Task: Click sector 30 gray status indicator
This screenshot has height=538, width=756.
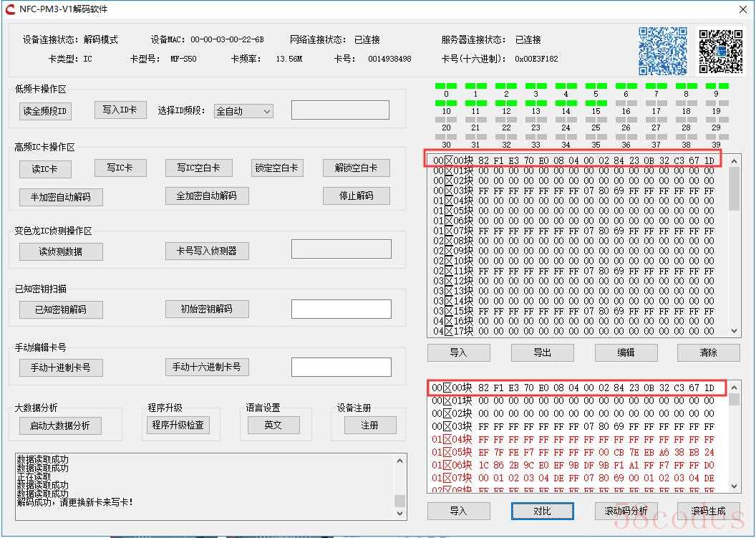Action: 446,137
